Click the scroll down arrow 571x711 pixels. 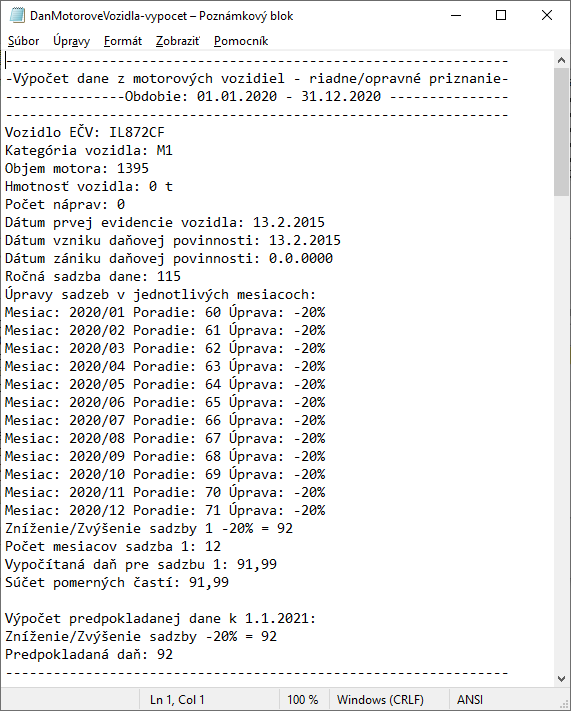561,679
